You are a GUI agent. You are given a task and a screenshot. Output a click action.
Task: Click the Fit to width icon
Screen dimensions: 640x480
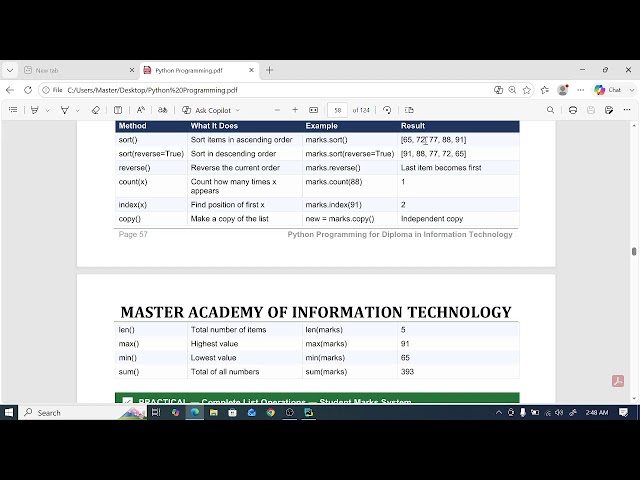click(313, 110)
